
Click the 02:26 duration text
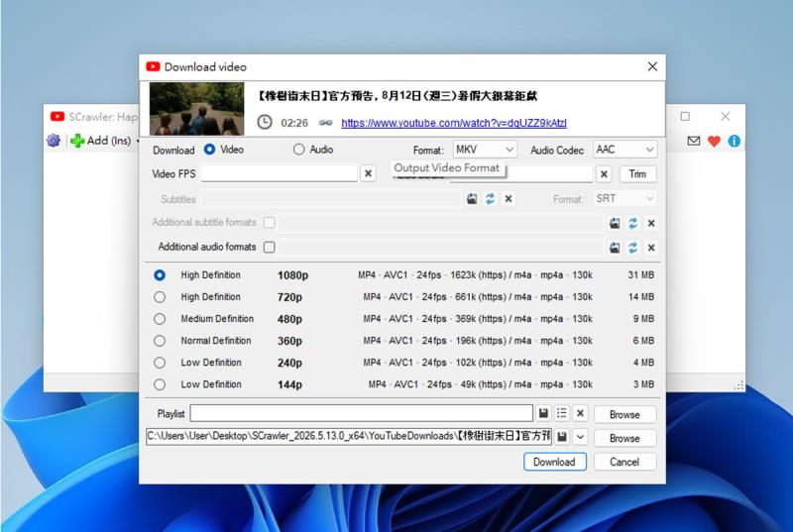click(294, 123)
